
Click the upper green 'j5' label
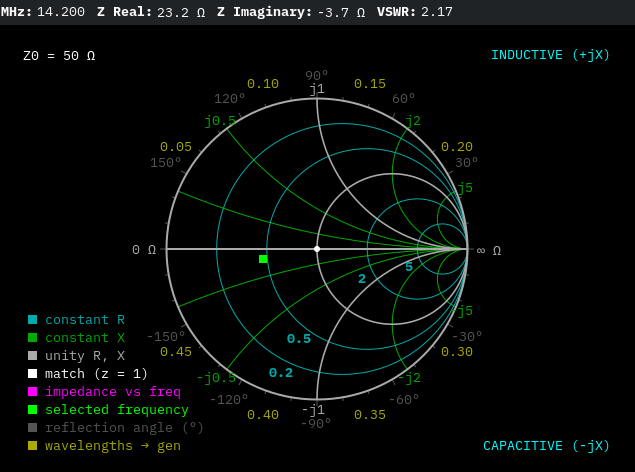click(x=465, y=188)
